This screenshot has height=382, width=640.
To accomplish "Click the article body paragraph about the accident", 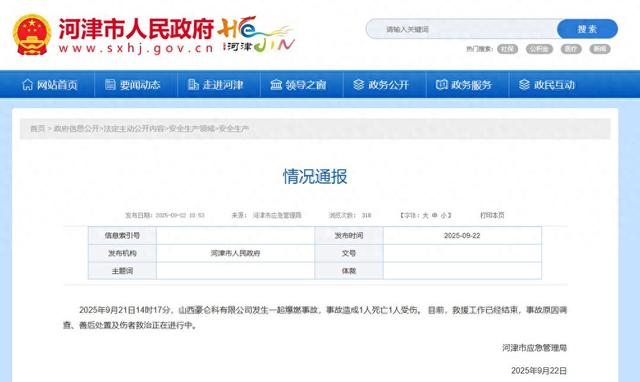I will (x=315, y=318).
